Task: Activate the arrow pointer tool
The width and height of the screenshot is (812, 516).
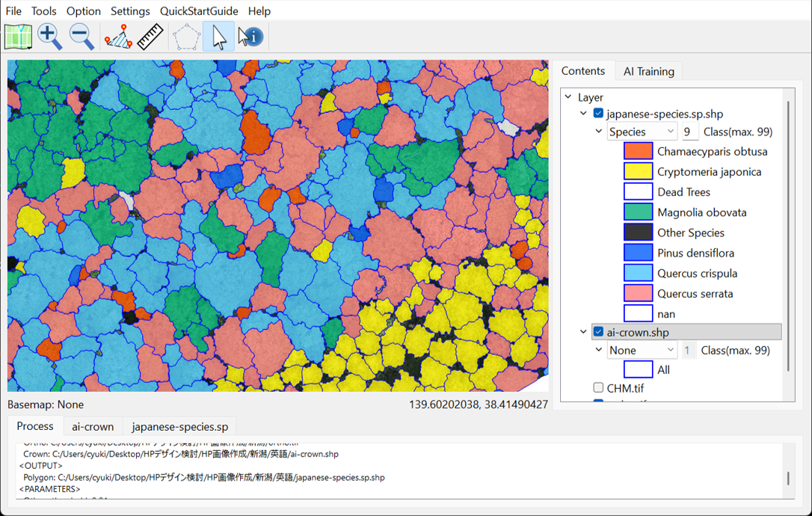Action: tap(218, 36)
